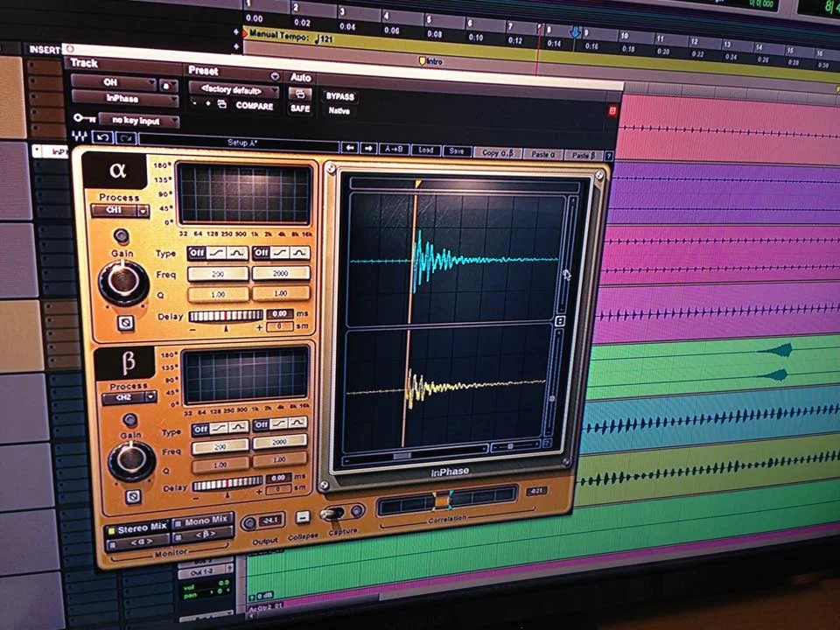Open the Preset menu arrow
The width and height of the screenshot is (840, 630).
(x=274, y=76)
